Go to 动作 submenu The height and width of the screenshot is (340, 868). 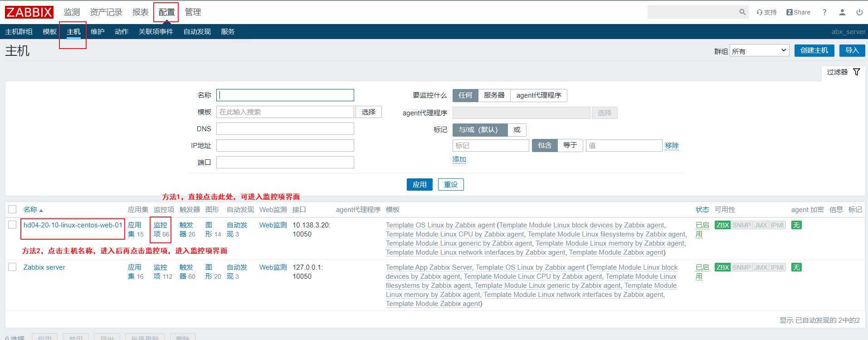coord(122,32)
